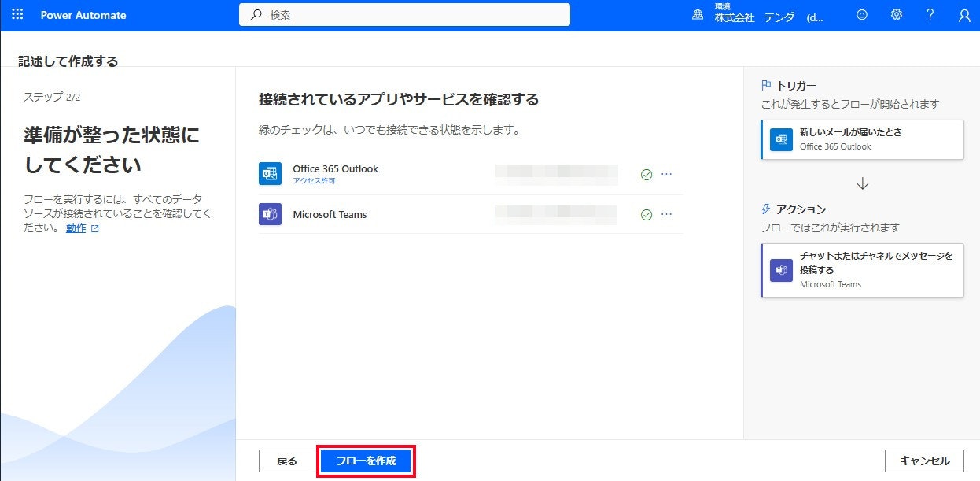
Task: Click the search magnifier icon
Action: pyautogui.click(x=256, y=15)
